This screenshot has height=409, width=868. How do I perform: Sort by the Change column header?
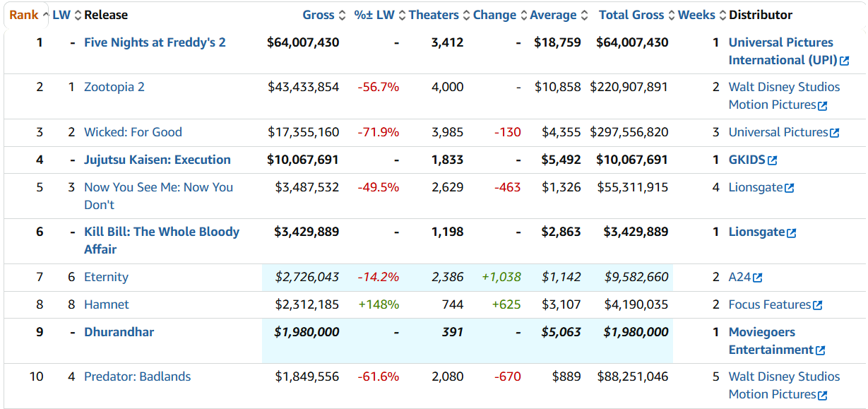click(x=494, y=15)
